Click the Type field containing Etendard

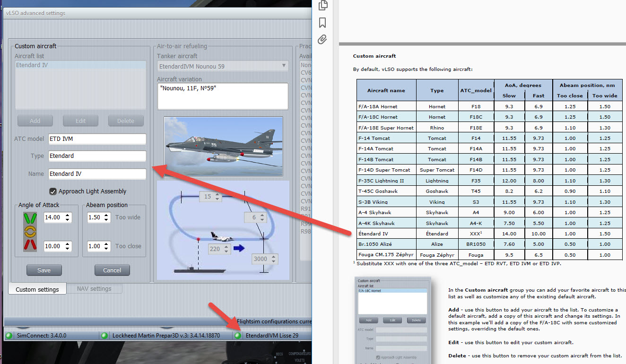coord(97,156)
